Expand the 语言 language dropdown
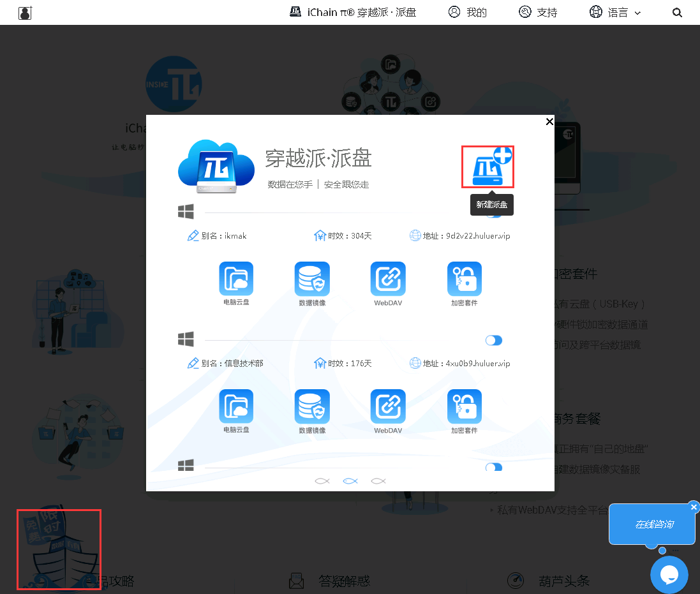 [x=615, y=12]
